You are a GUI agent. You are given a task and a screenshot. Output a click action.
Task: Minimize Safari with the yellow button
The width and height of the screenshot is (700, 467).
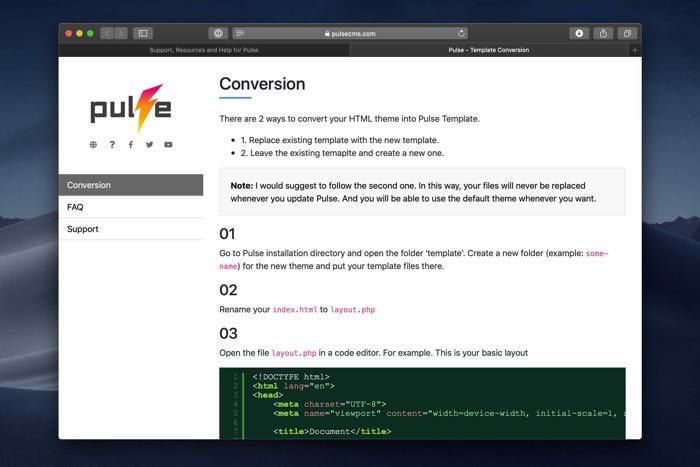79,33
